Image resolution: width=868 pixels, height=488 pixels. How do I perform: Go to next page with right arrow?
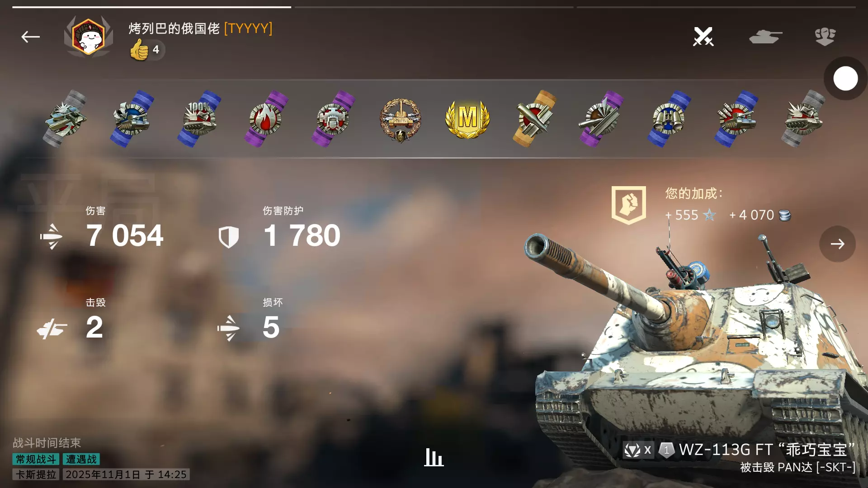[x=837, y=244]
